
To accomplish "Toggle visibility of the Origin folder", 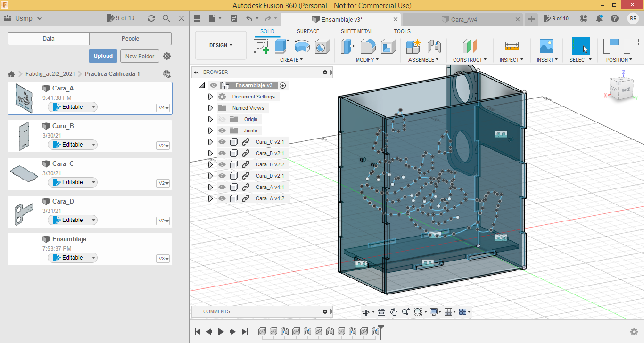I will [222, 119].
